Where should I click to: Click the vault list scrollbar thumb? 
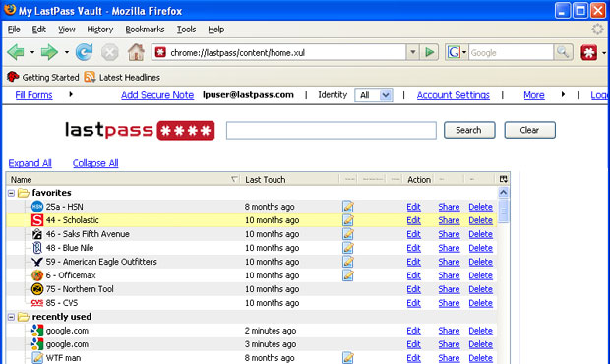point(503,211)
